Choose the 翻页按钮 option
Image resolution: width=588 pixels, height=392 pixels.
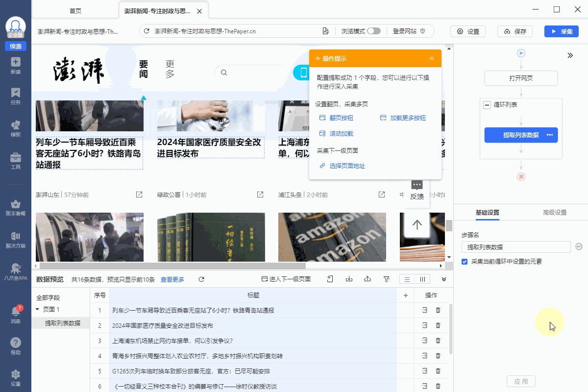coord(336,118)
